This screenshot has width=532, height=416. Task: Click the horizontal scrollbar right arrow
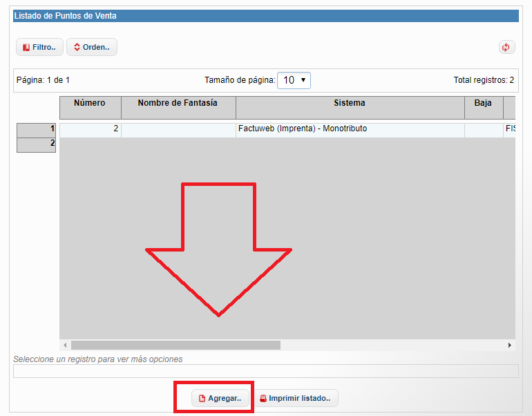click(x=510, y=345)
